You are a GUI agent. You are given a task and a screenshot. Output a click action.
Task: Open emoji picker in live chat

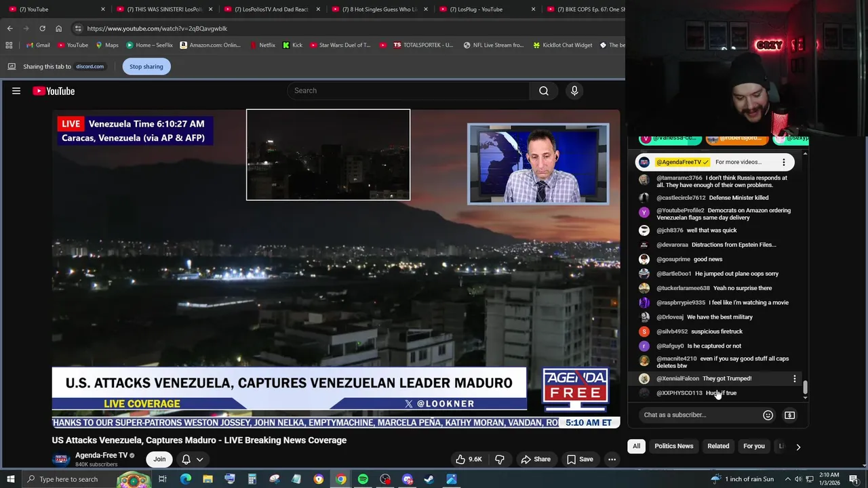[x=768, y=415]
